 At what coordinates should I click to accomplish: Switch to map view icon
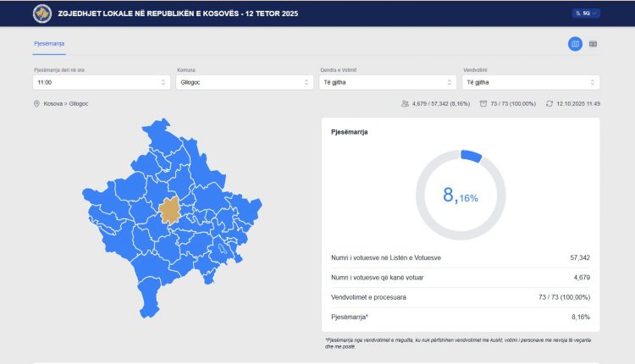click(575, 44)
